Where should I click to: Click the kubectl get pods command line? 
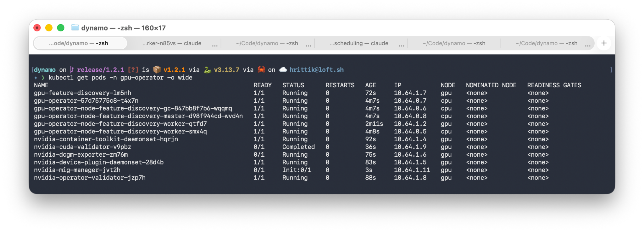click(120, 78)
